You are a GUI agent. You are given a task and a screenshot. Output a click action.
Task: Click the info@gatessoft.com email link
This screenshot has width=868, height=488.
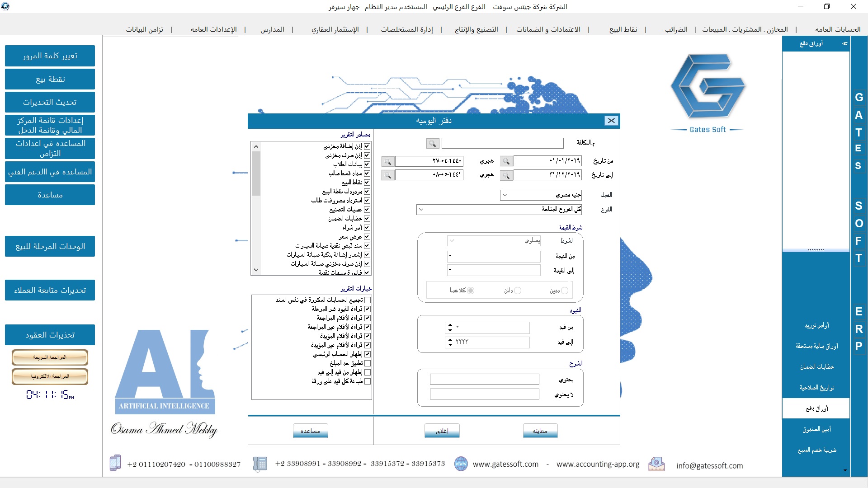click(709, 466)
